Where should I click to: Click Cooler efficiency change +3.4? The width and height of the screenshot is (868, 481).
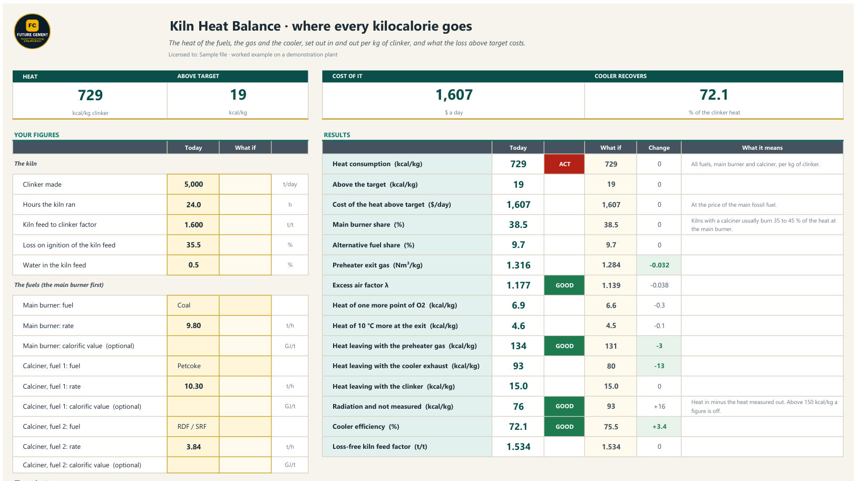[x=659, y=427]
